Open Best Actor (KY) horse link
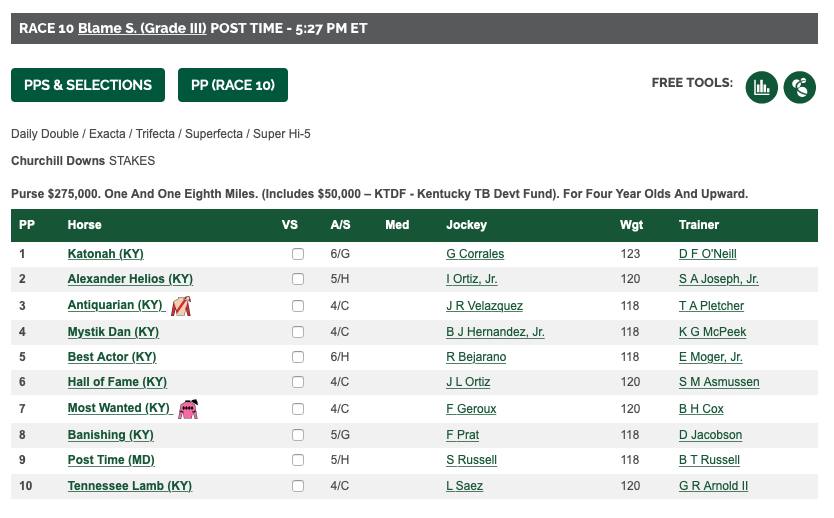Image resolution: width=834 pixels, height=518 pixels. click(x=112, y=357)
